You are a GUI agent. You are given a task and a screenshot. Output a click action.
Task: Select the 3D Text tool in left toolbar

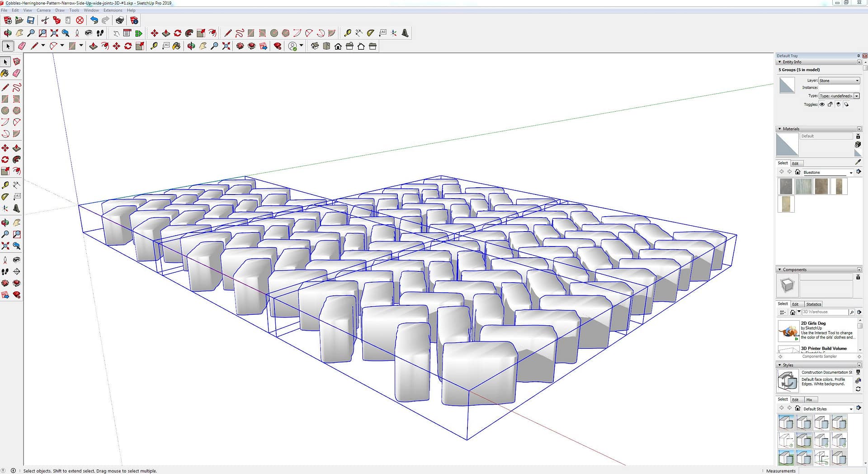coord(17,209)
